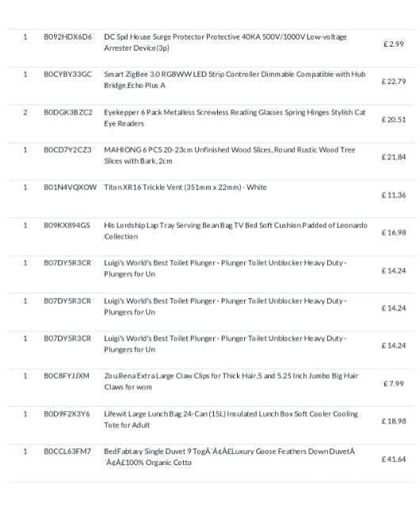Click the £ 16.98 price
This screenshot has width=420, height=515.
pos(393,232)
